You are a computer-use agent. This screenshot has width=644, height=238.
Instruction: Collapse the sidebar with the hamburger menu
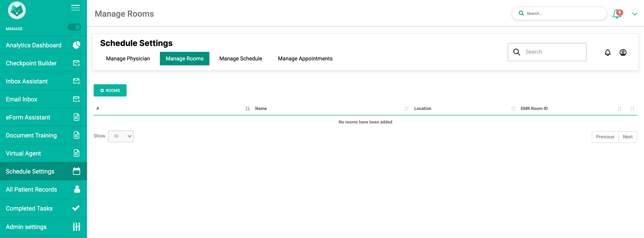[x=75, y=8]
